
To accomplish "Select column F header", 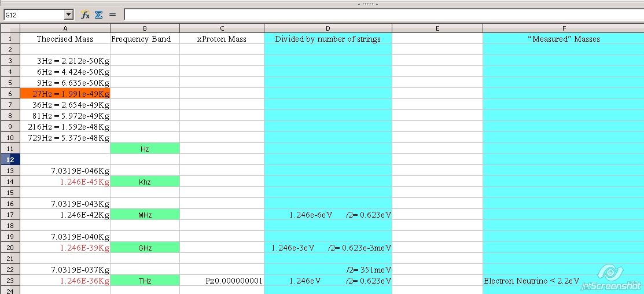I will [x=564, y=28].
